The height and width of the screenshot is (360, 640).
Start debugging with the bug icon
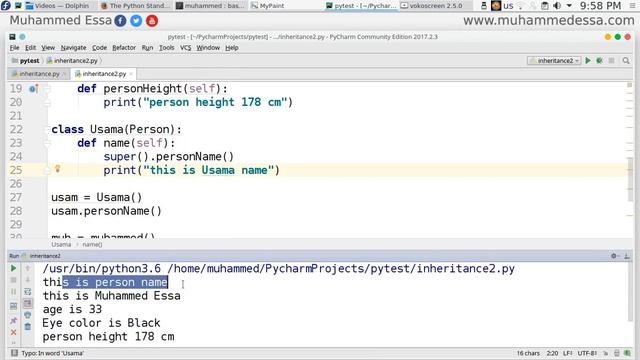pyautogui.click(x=599, y=60)
